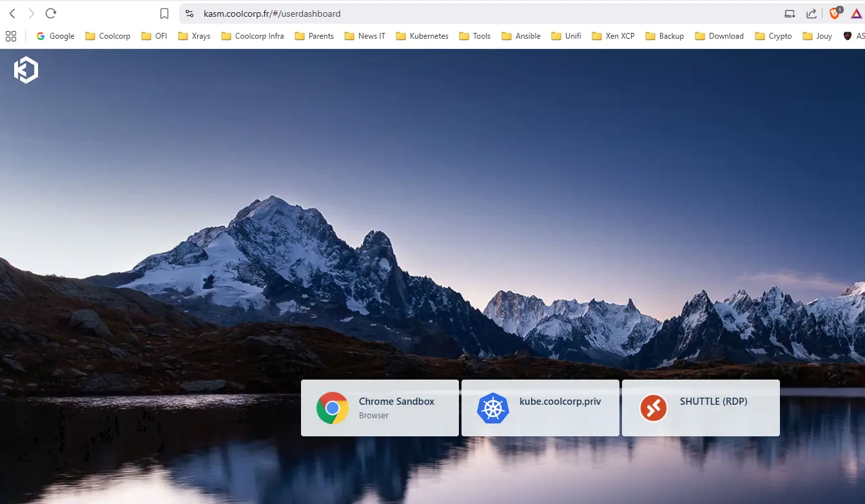Open the Google bookmark
This screenshot has width=865, height=504.
pyautogui.click(x=55, y=36)
